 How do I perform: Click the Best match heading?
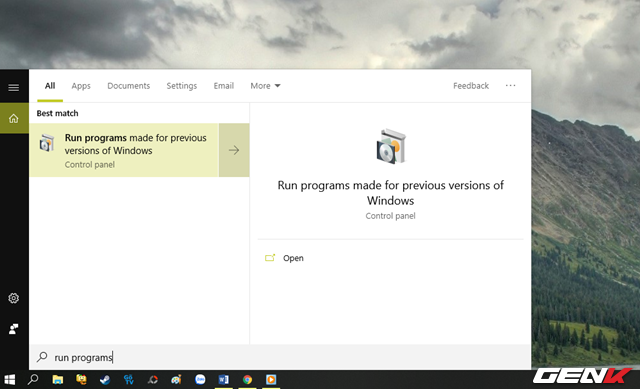coord(57,113)
